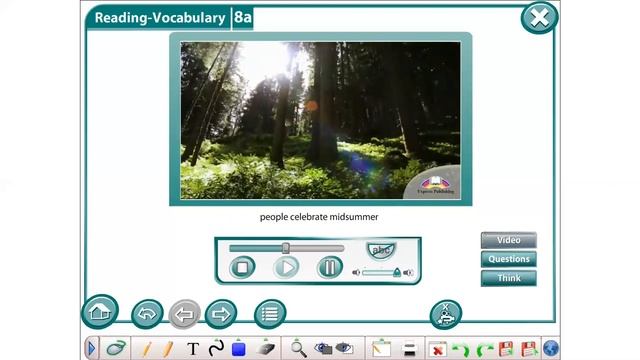Select the curved line tool

[x=216, y=348]
